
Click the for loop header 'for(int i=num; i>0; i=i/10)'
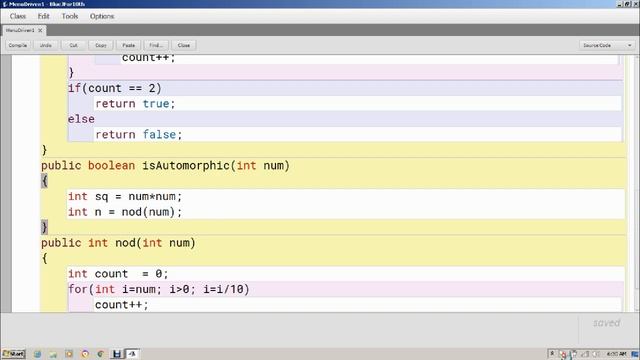(x=159, y=289)
